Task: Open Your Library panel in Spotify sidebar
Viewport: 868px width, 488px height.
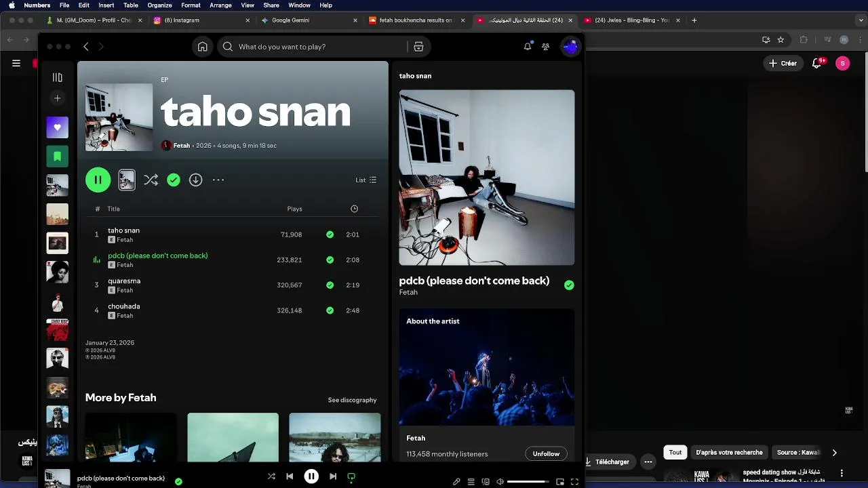Action: click(58, 77)
